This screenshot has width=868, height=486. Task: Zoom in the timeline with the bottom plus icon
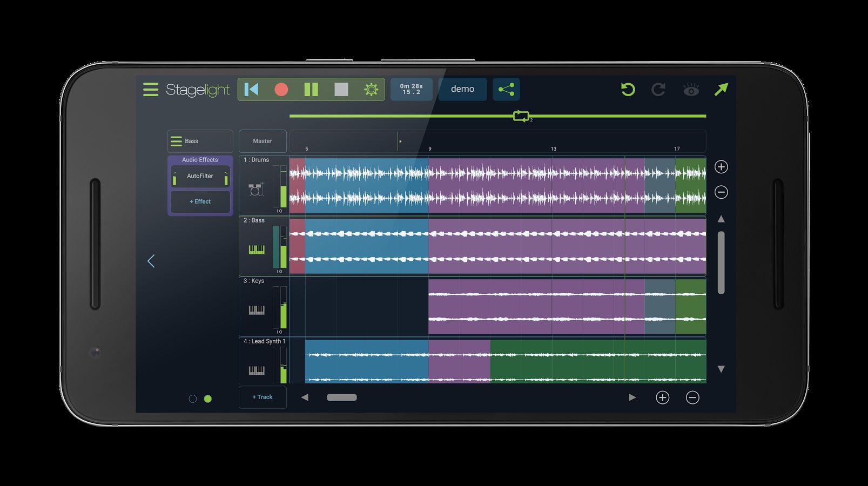click(x=662, y=398)
